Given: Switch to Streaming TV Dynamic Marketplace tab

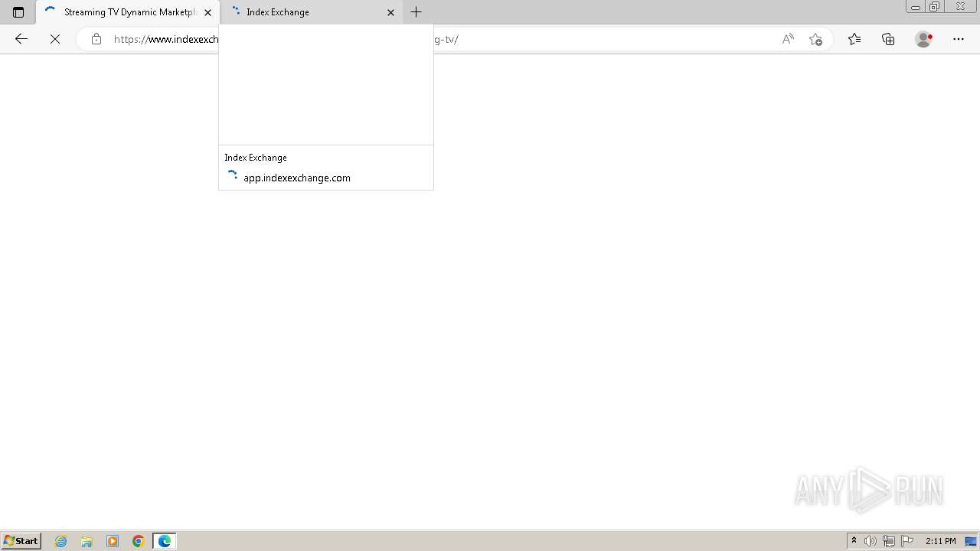Looking at the screenshot, I should 127,12.
